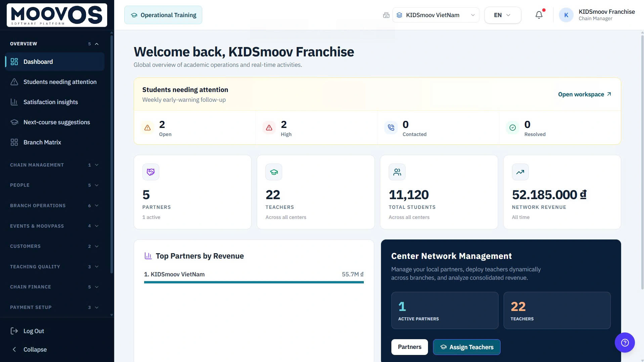
Task: Open Students needing attention menu item
Action: (x=55, y=82)
